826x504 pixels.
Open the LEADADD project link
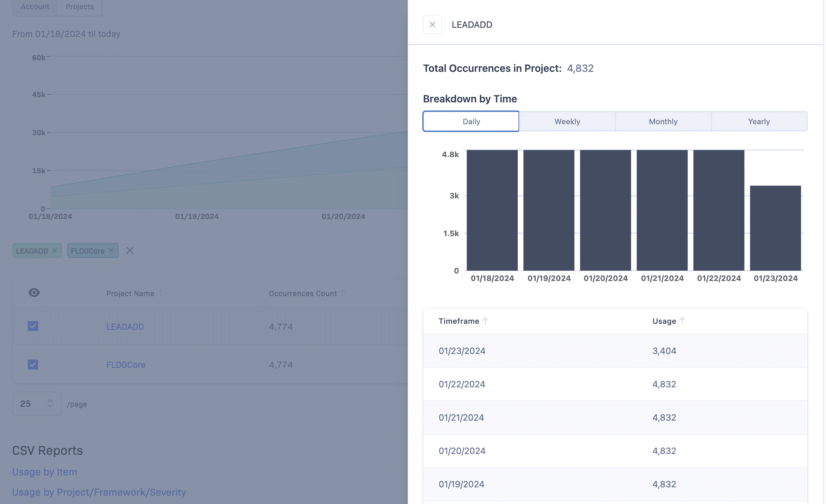(x=125, y=327)
